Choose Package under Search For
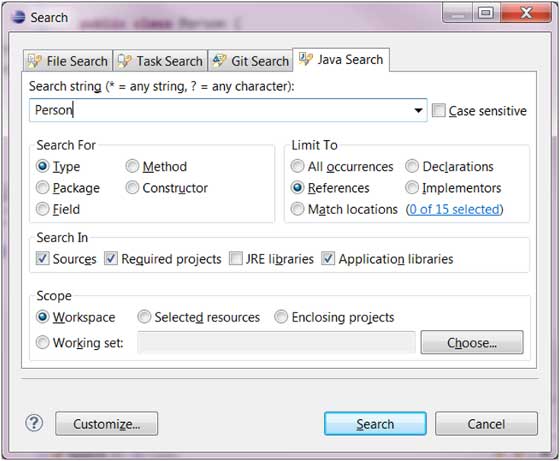Viewport: 560px width, 461px height. pyautogui.click(x=42, y=187)
